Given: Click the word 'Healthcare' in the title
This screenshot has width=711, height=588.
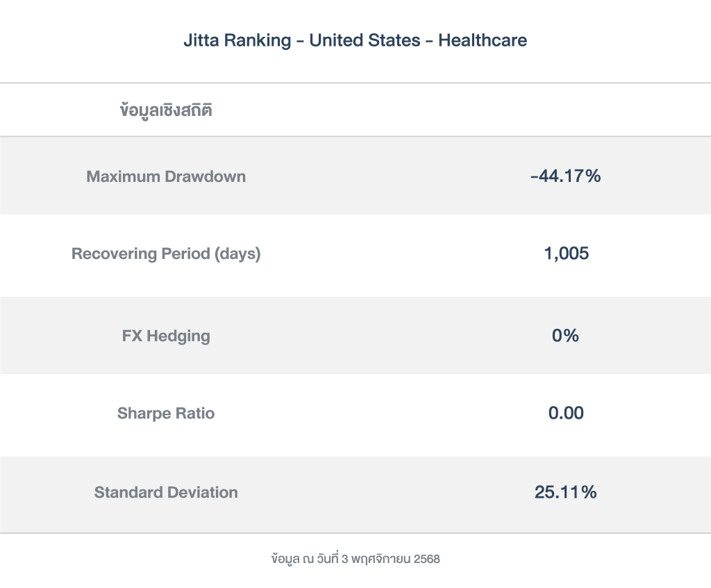Looking at the screenshot, I should click(483, 40).
